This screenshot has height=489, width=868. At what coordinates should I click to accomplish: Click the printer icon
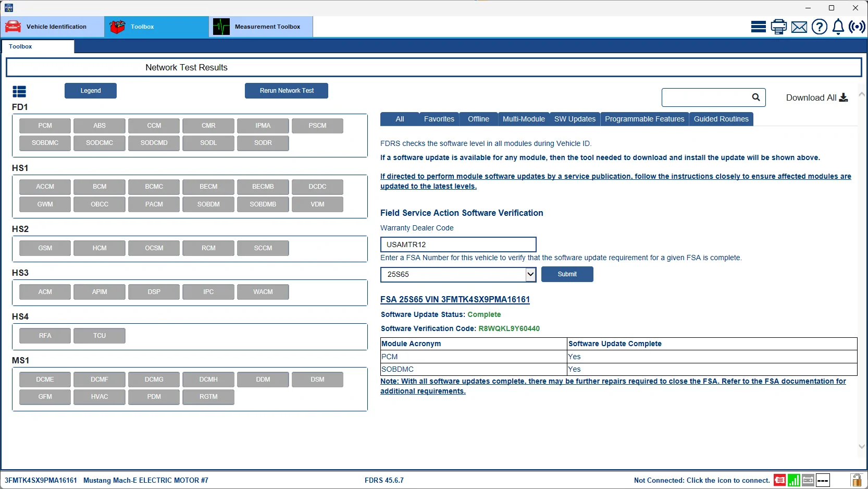tap(778, 27)
